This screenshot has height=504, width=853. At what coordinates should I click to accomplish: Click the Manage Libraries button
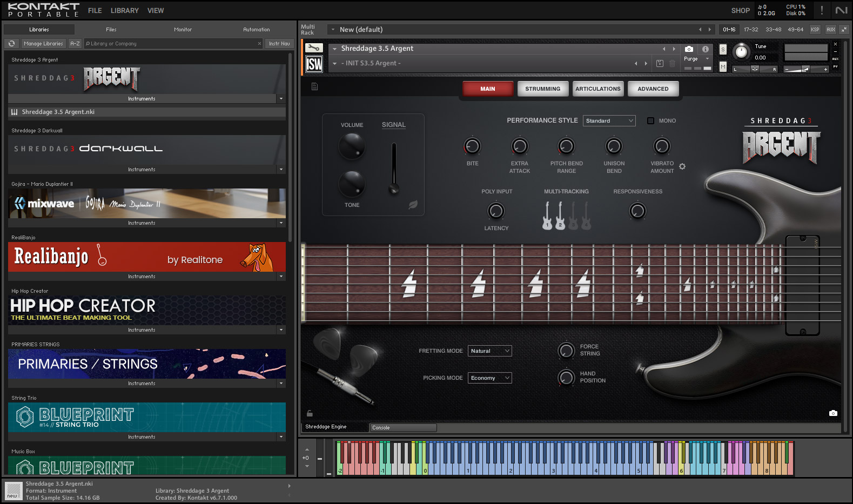43,44
